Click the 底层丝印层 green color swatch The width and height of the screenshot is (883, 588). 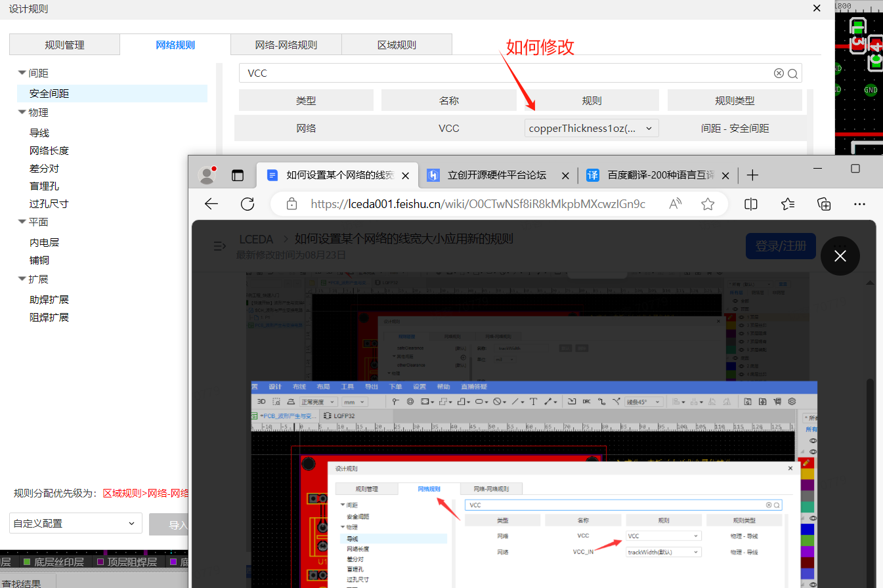tap(27, 562)
